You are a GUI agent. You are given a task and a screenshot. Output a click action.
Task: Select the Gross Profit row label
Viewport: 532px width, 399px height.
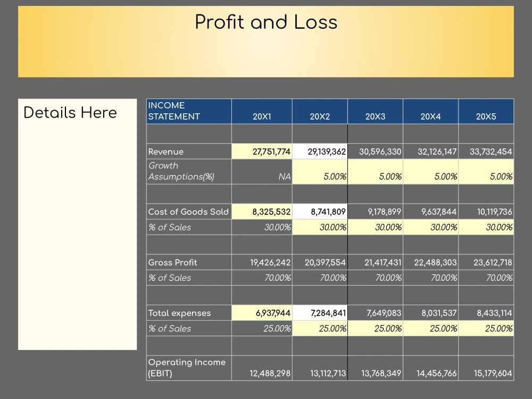[172, 262]
